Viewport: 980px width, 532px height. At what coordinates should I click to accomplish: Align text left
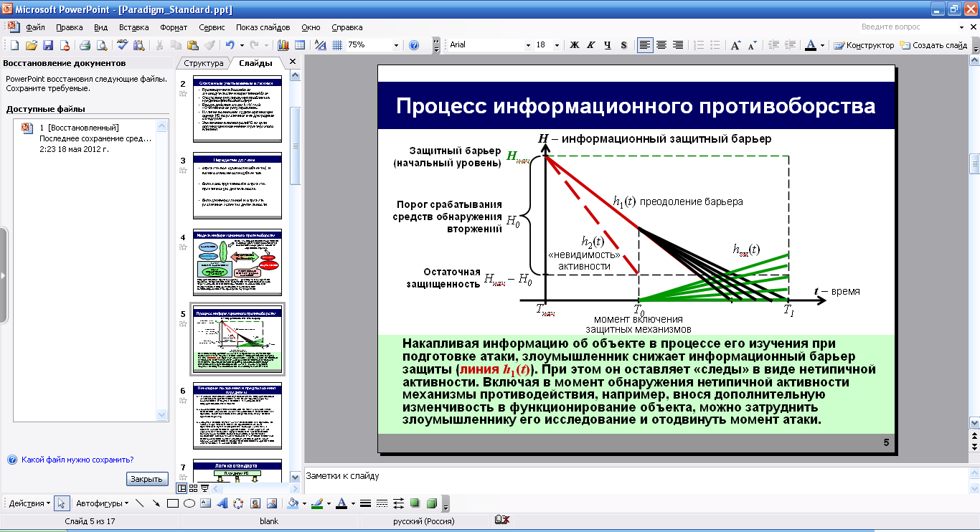click(645, 45)
